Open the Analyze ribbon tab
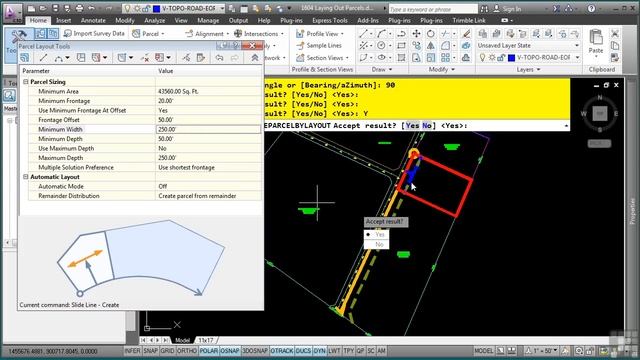Screen dimensions: 640x360 pyautogui.click(x=155, y=20)
